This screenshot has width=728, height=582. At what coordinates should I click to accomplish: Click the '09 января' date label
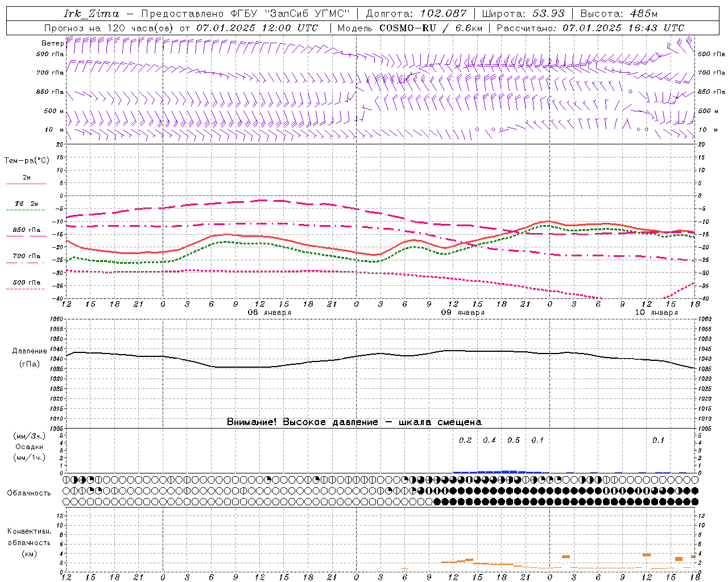click(x=463, y=313)
